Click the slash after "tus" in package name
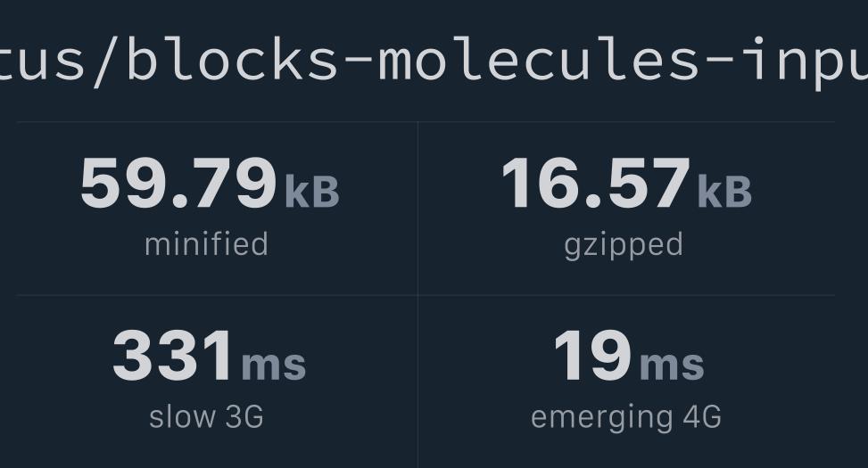 (106, 59)
